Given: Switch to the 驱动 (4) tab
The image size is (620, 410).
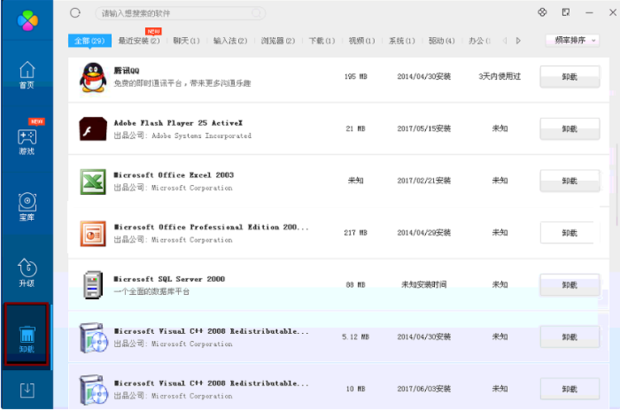Looking at the screenshot, I should coord(442,41).
